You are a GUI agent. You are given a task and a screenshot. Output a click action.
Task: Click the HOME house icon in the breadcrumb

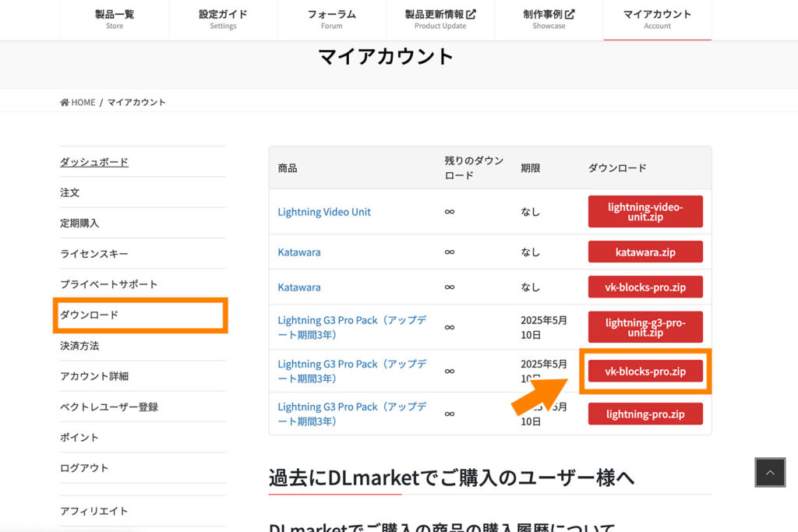coord(65,102)
